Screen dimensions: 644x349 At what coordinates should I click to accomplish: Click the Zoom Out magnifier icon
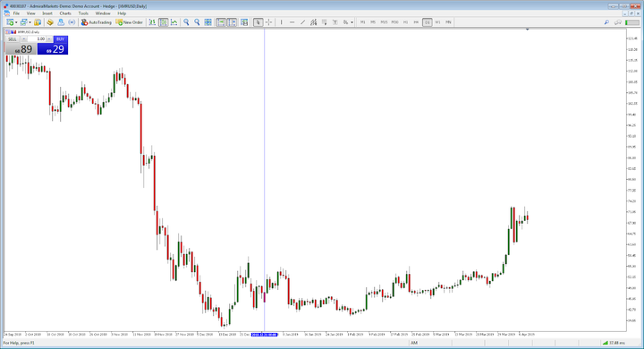[197, 22]
